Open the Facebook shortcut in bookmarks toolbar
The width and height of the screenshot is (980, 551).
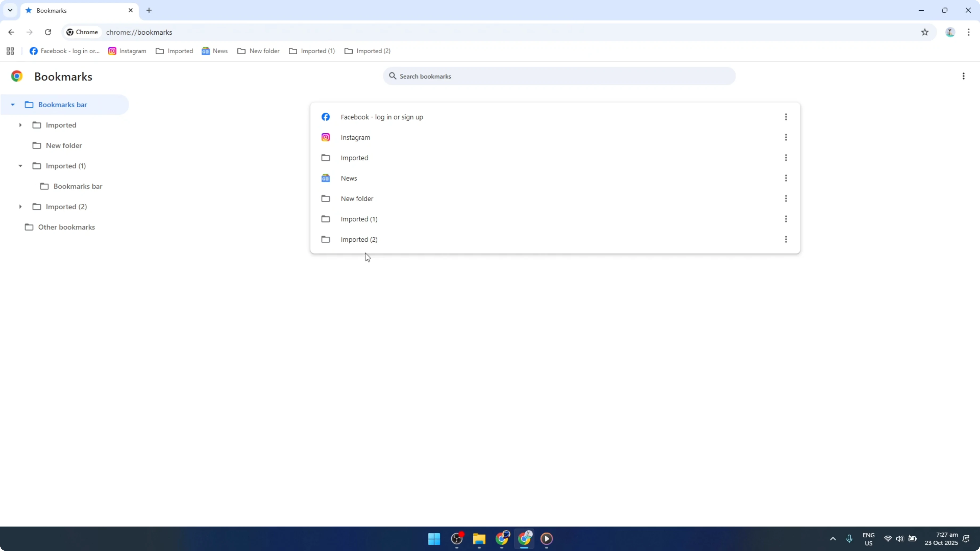click(65, 51)
